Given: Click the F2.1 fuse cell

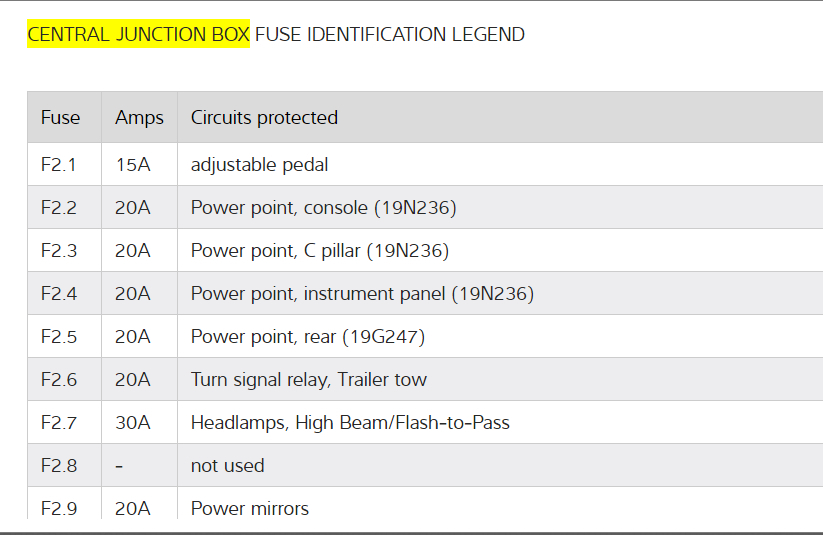Looking at the screenshot, I should tap(58, 165).
